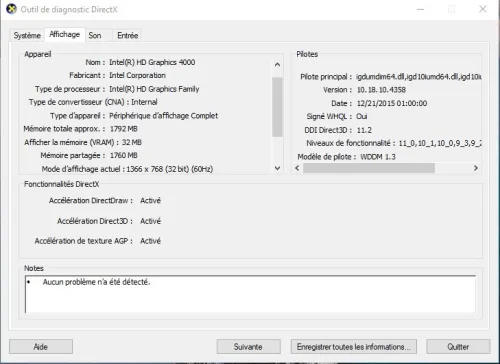Click the Pilotes panel scroll left arrow
500x364 pixels.
(297, 168)
